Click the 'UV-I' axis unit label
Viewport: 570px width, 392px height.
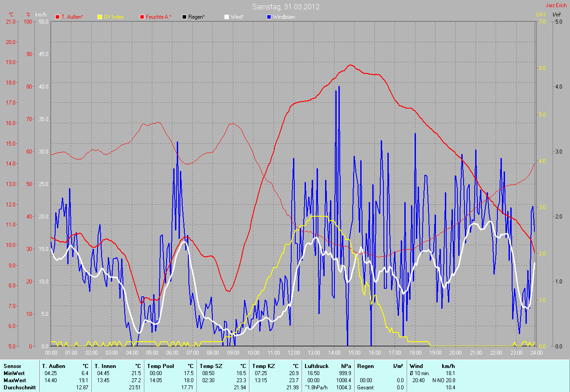pos(541,15)
